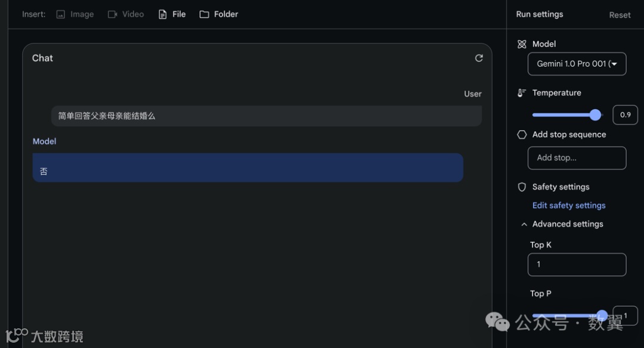Select the user message text box
This screenshot has height=348, width=644.
[266, 116]
